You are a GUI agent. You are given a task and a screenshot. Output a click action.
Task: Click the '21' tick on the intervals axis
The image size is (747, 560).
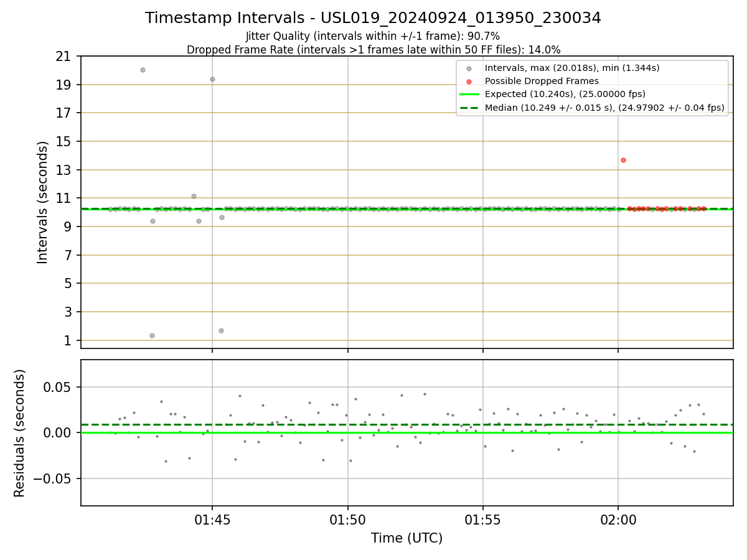tap(63, 57)
